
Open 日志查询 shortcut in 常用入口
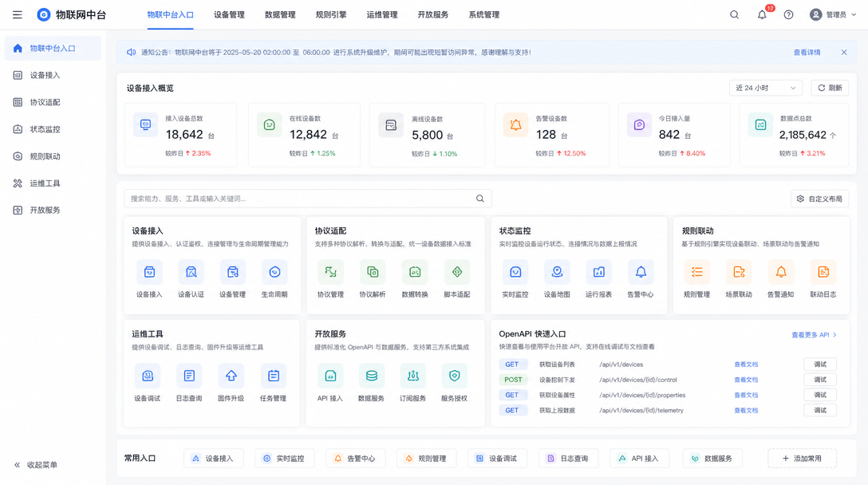[569, 459]
